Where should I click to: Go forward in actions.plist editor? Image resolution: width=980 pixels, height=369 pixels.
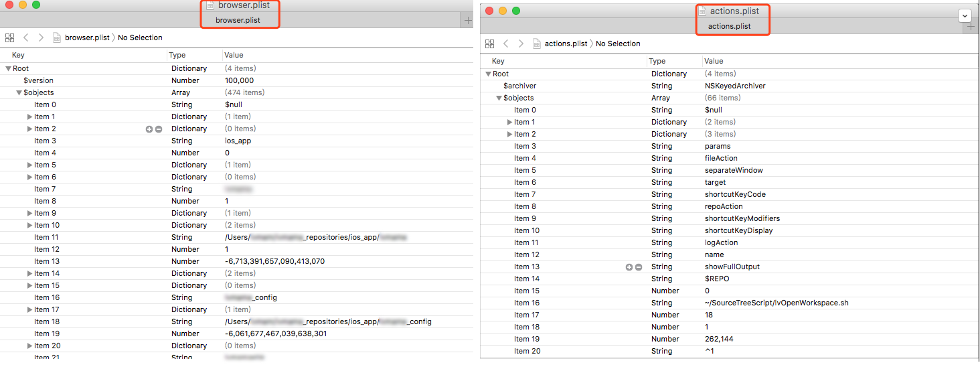[521, 44]
